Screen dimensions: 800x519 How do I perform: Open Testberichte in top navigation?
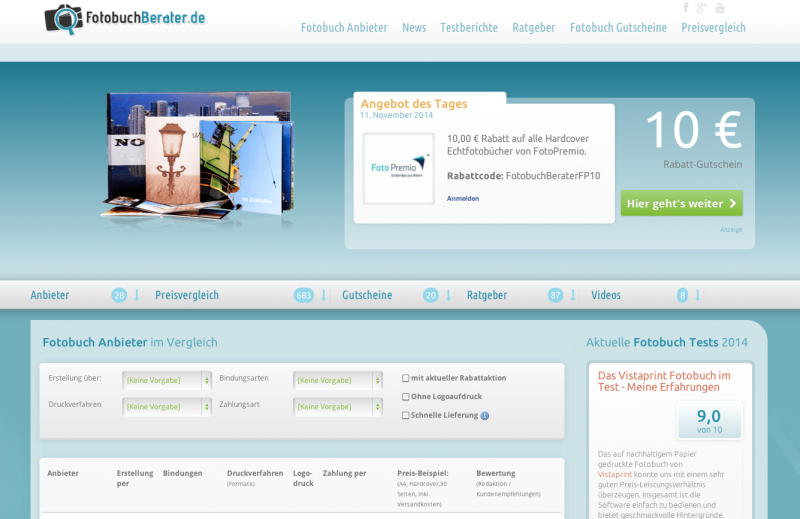469,28
